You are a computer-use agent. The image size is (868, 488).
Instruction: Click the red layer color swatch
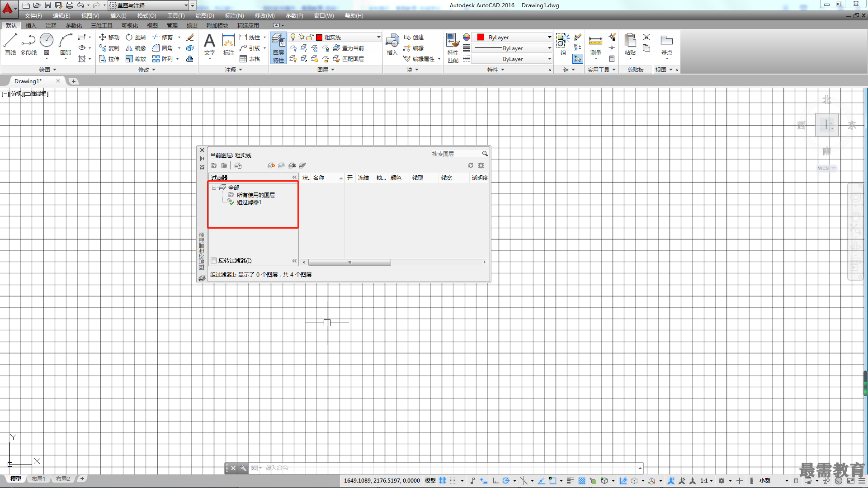coord(319,37)
